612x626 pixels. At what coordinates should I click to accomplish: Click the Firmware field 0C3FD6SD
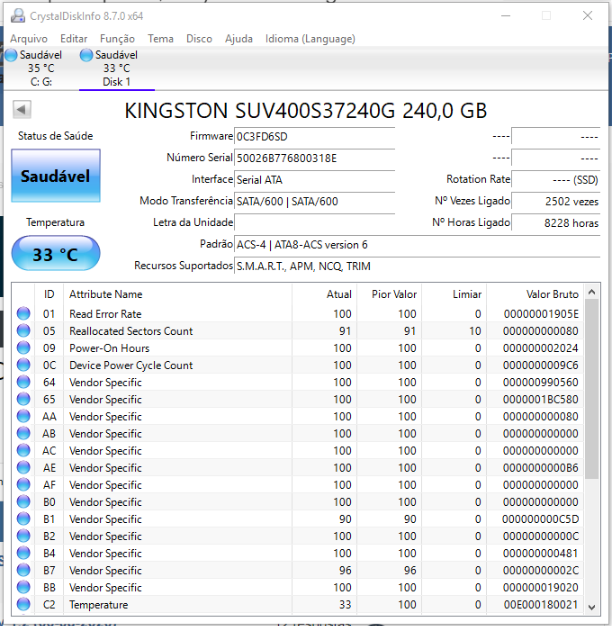click(x=315, y=137)
